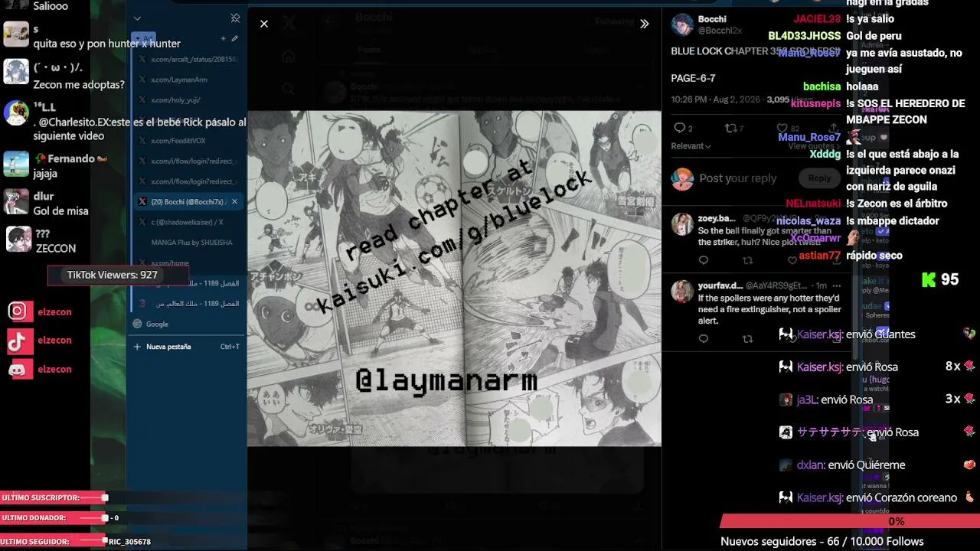Screen dimensions: 980x551
Task: Click the followers goal 0% progress bar
Action: [850, 521]
